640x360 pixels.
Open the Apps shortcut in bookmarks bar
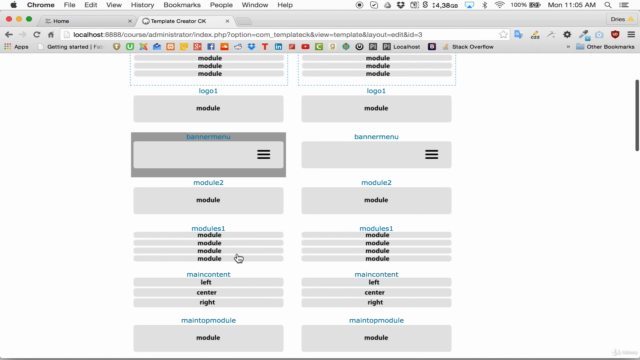pos(16,47)
